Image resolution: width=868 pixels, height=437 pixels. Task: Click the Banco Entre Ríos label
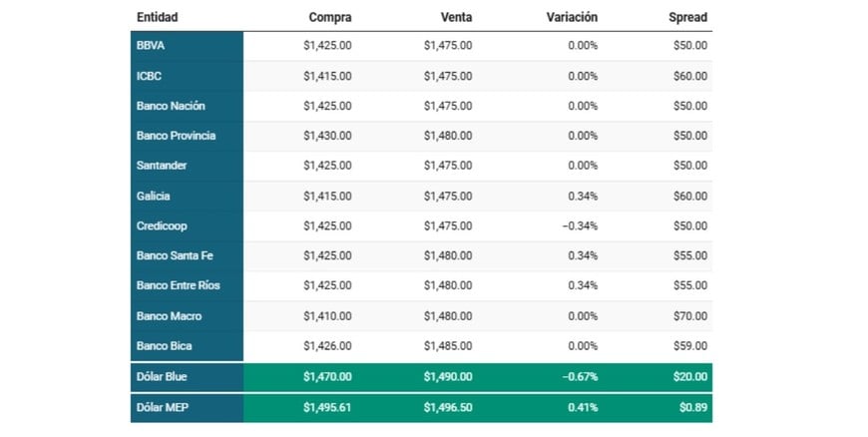coord(179,285)
